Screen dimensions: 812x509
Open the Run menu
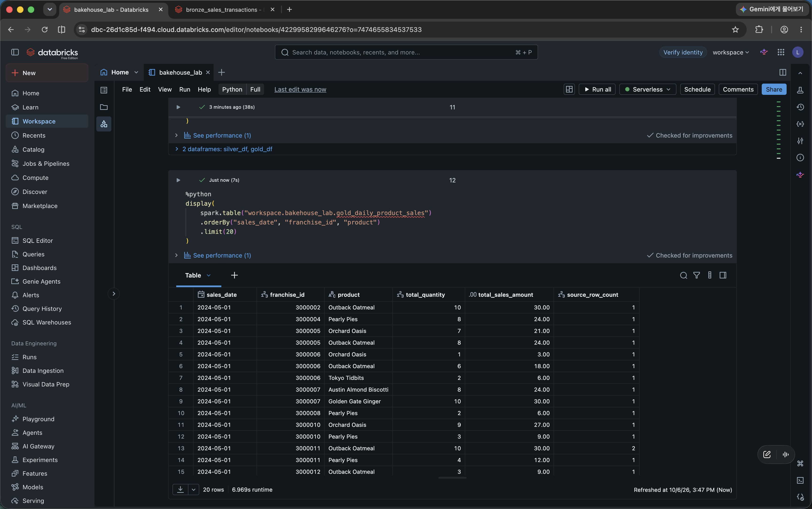point(185,89)
